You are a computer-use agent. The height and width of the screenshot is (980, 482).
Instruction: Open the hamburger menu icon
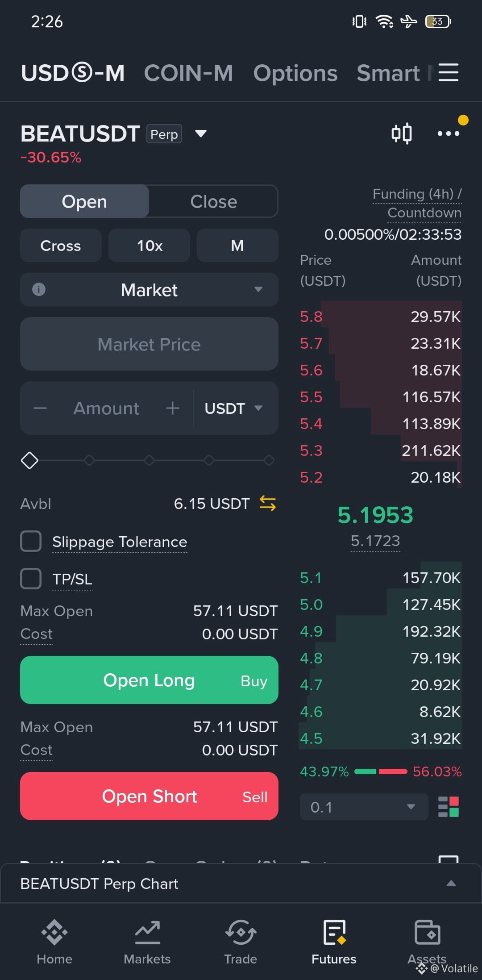tap(448, 72)
